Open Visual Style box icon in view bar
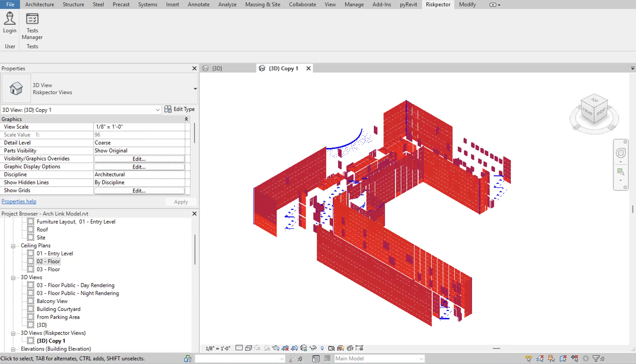The width and height of the screenshot is (636, 364). 249,348
